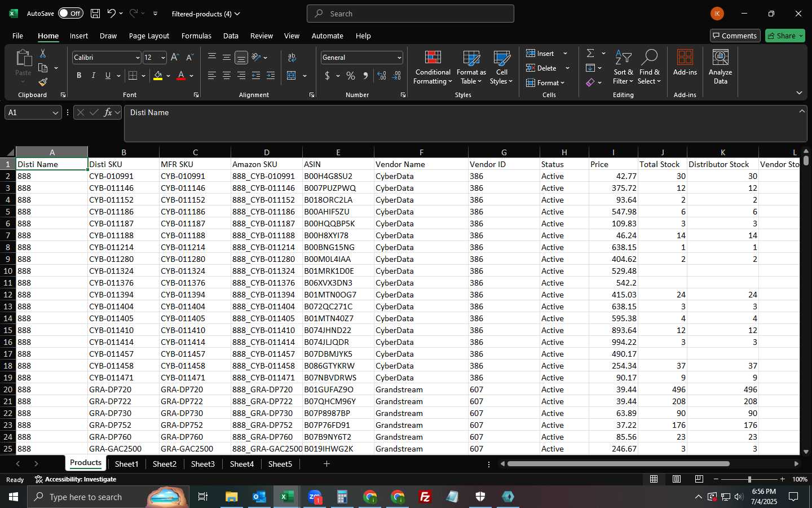This screenshot has height=508, width=812.
Task: Click Insert cells button
Action: [x=540, y=53]
